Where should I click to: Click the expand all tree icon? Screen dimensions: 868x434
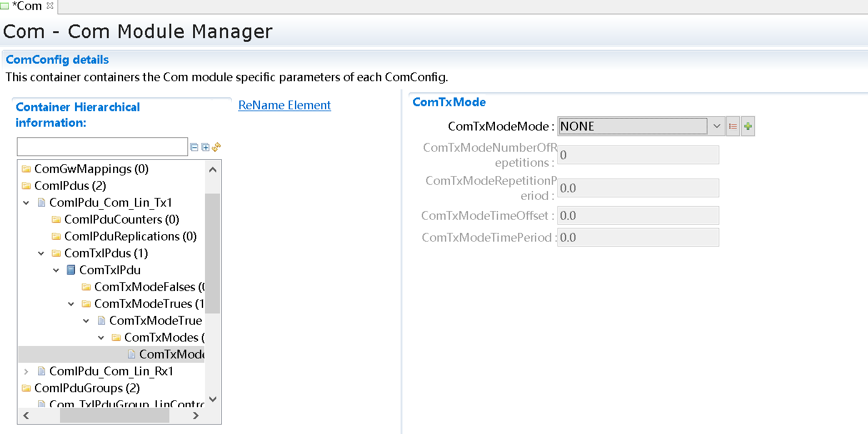point(205,147)
